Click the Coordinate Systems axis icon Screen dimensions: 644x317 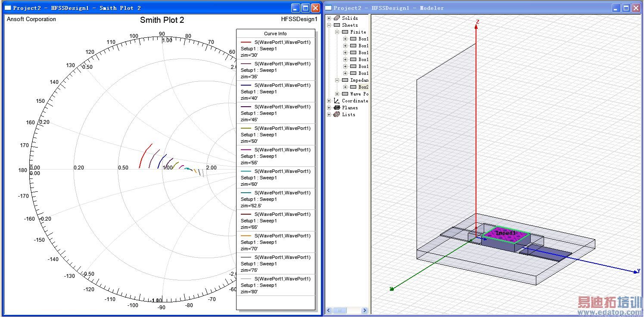[x=337, y=101]
